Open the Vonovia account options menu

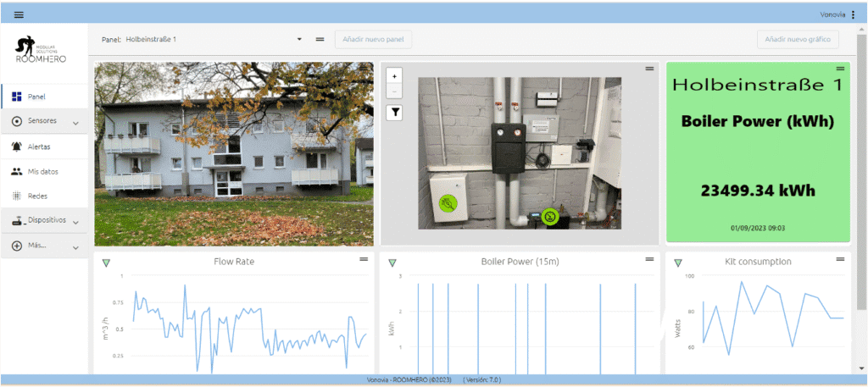[853, 14]
